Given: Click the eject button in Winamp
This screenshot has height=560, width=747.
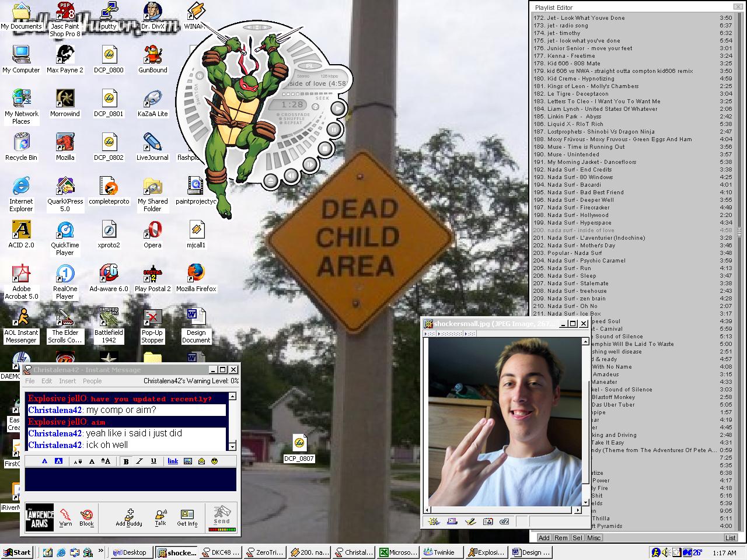Looking at the screenshot, I should 270,180.
